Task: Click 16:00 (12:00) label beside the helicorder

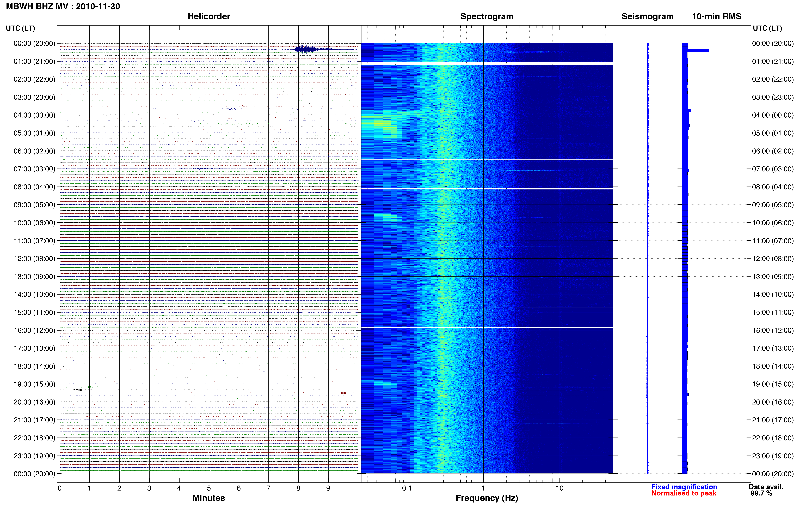Action: tap(34, 330)
